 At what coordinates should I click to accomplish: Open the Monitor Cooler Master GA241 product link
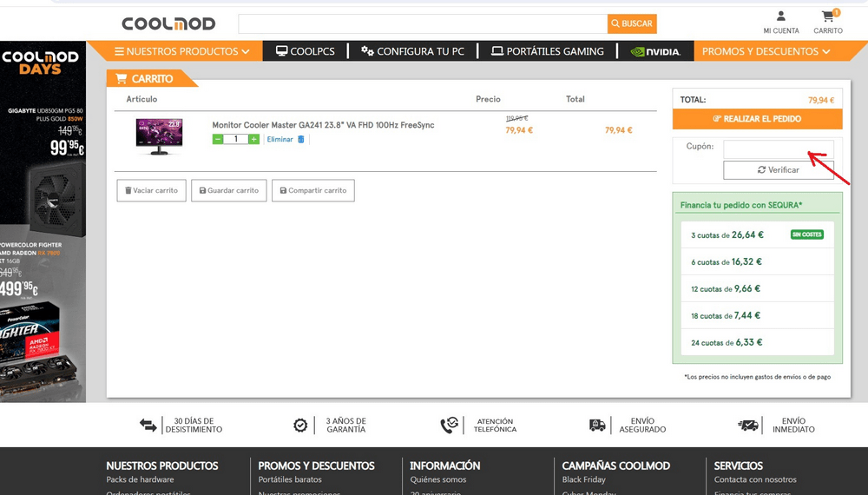click(x=323, y=125)
